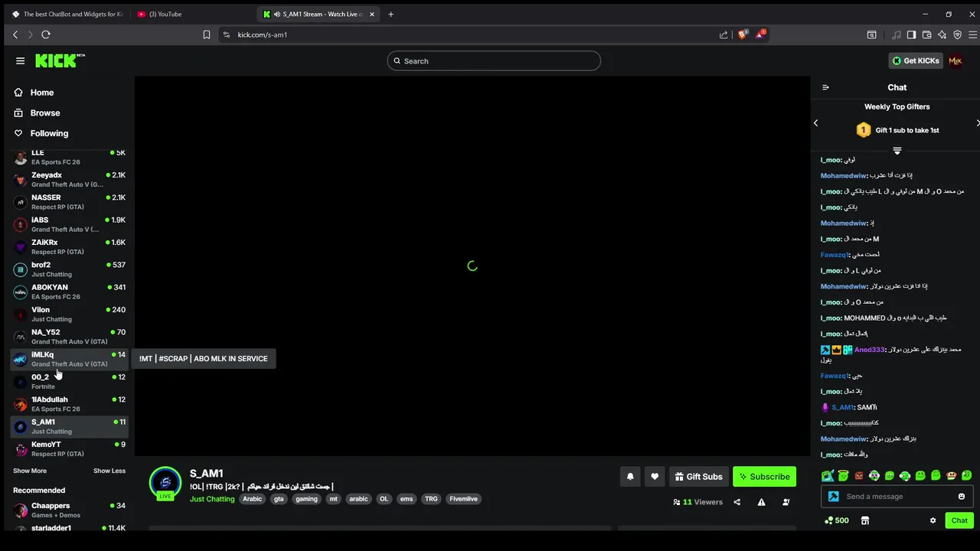Toggle stream notifications bell
This screenshot has width=980, height=551.
[x=630, y=476]
